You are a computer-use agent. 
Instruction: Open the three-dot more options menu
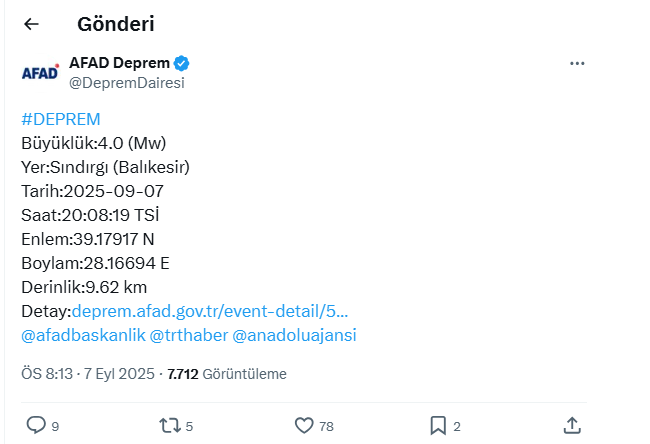tap(577, 63)
